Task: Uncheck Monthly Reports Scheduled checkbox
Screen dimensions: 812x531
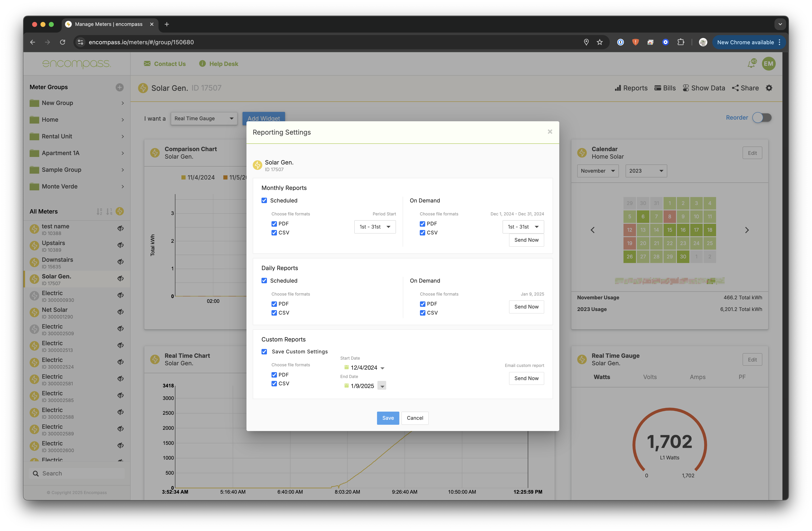Action: coord(264,200)
